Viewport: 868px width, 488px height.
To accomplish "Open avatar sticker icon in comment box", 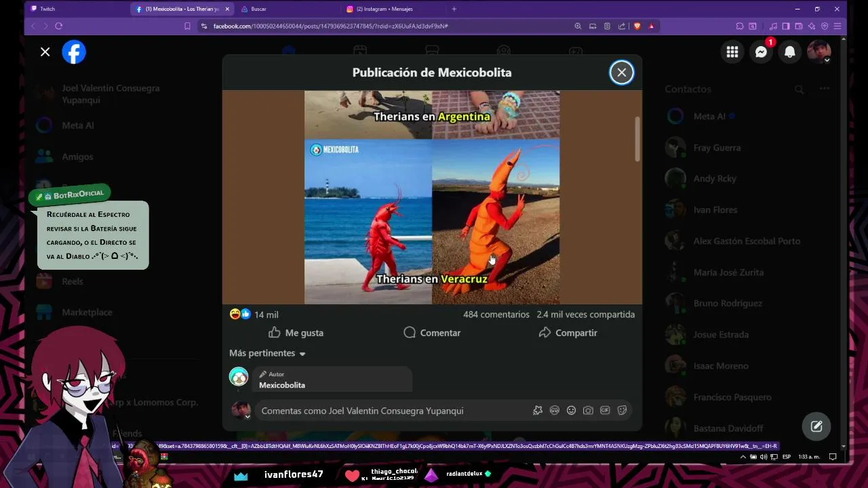I will pos(554,410).
